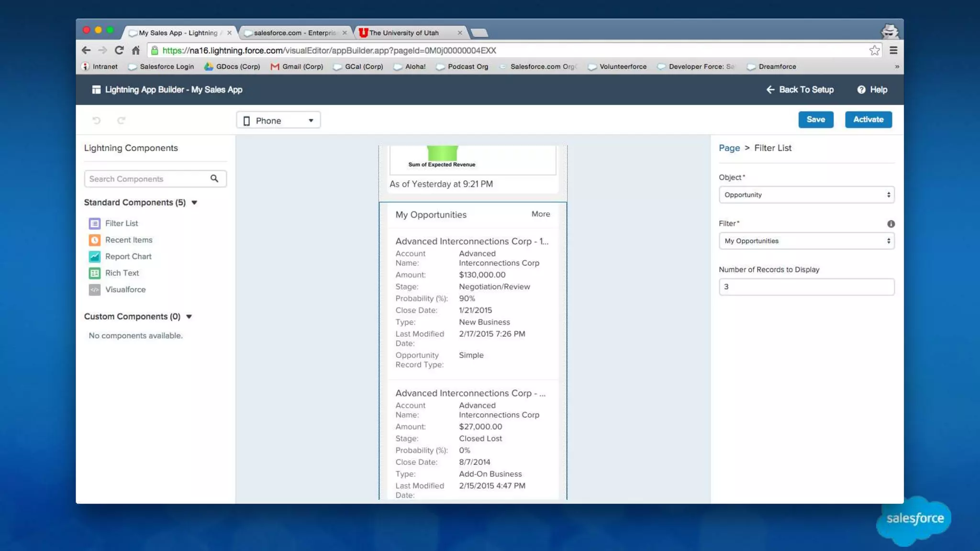The image size is (980, 551).
Task: Click the search magnifier icon
Action: pyautogui.click(x=214, y=179)
